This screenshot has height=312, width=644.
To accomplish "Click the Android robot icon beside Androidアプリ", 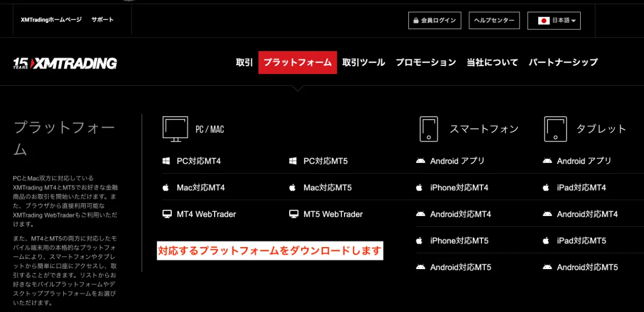I will tap(420, 160).
